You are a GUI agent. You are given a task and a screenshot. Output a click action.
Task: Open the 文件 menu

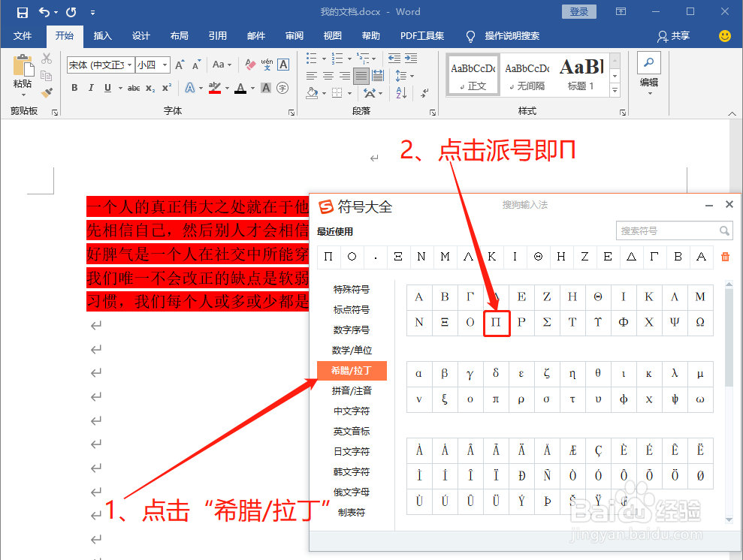tap(23, 36)
